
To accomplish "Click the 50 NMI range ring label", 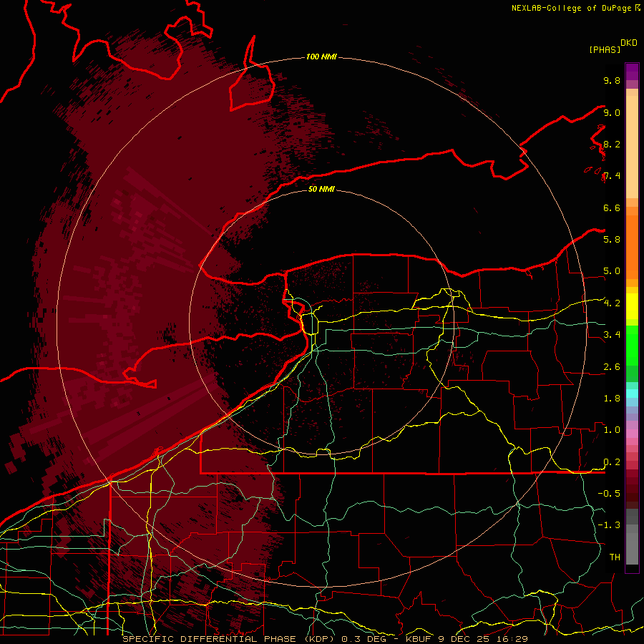I will pyautogui.click(x=321, y=189).
